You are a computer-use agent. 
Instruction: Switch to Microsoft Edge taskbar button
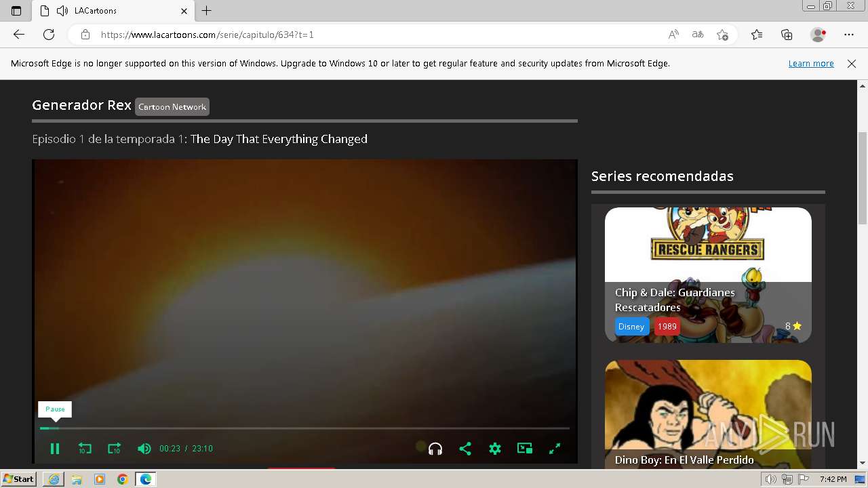click(x=146, y=479)
